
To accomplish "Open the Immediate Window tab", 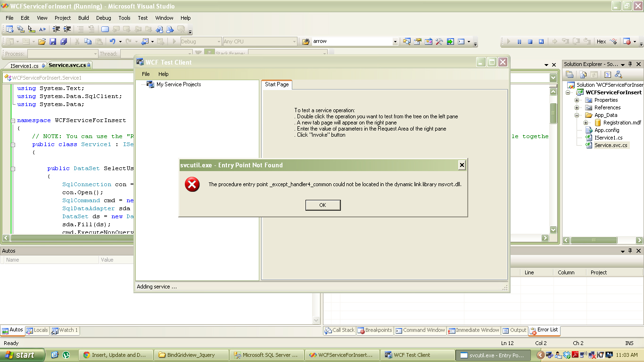I will coord(474,330).
